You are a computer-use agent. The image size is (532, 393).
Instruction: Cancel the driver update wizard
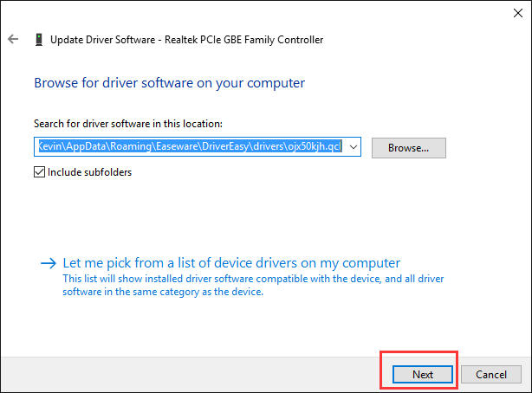(x=491, y=374)
